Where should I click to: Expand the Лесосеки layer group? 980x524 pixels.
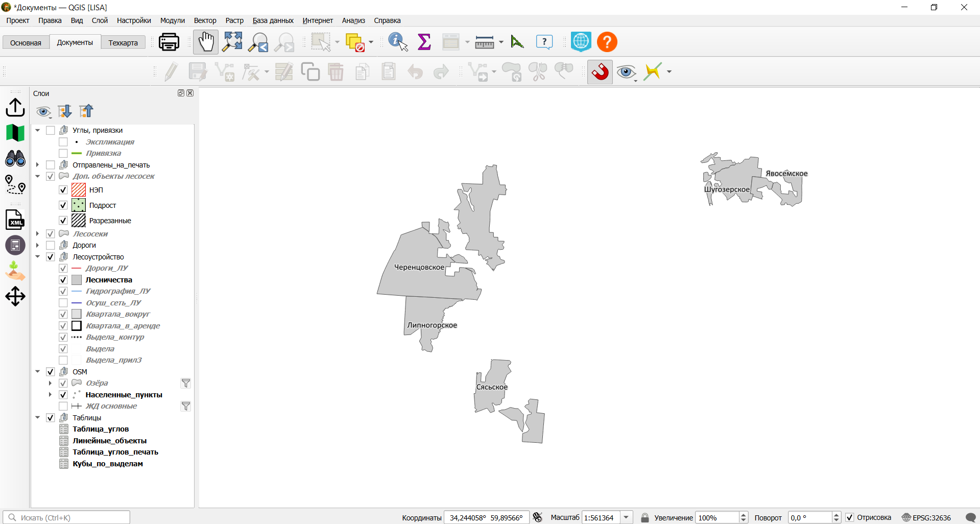pyautogui.click(x=38, y=234)
